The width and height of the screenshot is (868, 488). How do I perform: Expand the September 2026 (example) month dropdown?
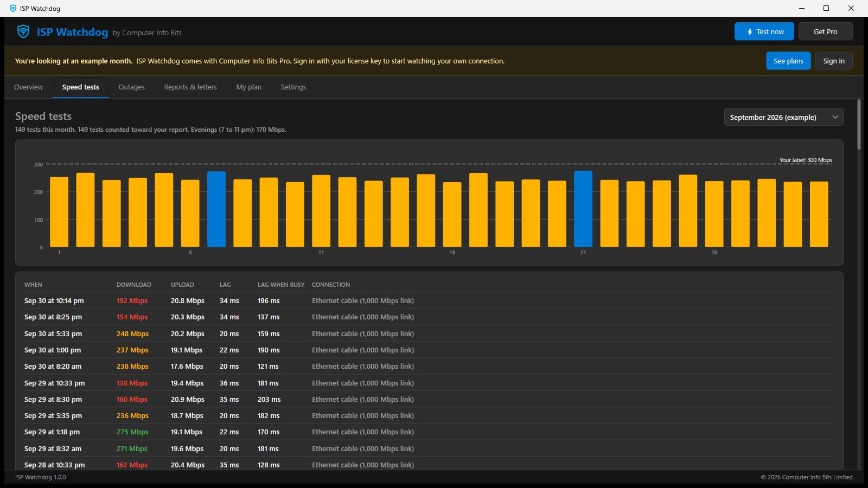pyautogui.click(x=783, y=117)
